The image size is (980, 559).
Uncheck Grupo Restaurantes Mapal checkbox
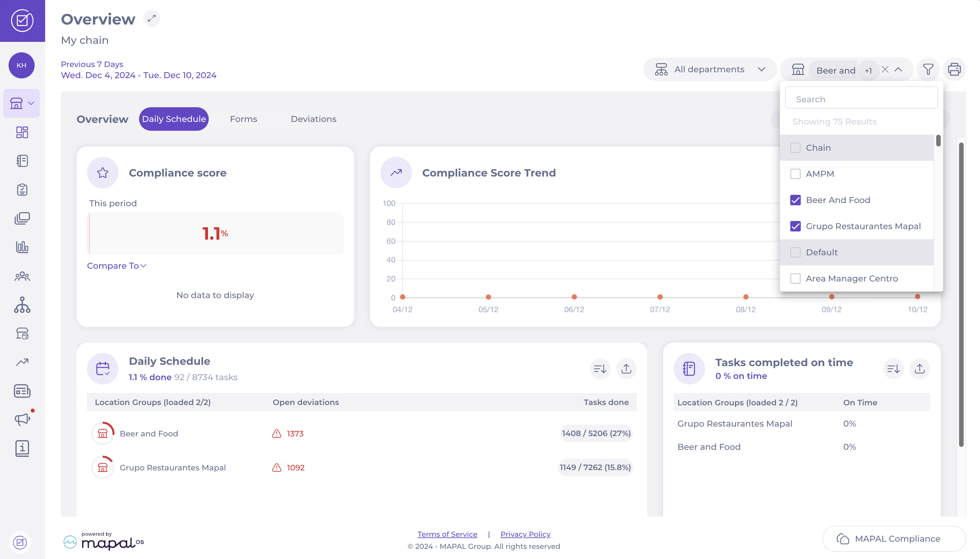(x=795, y=226)
